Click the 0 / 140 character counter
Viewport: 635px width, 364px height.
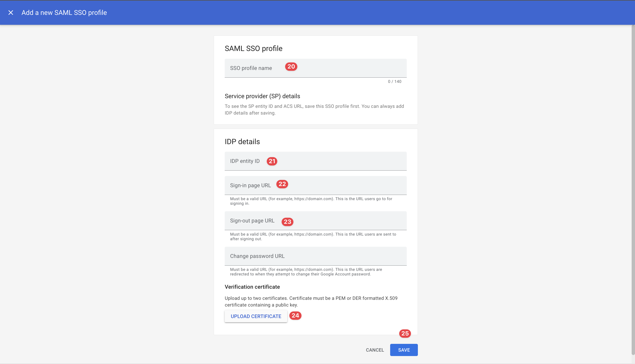click(395, 82)
